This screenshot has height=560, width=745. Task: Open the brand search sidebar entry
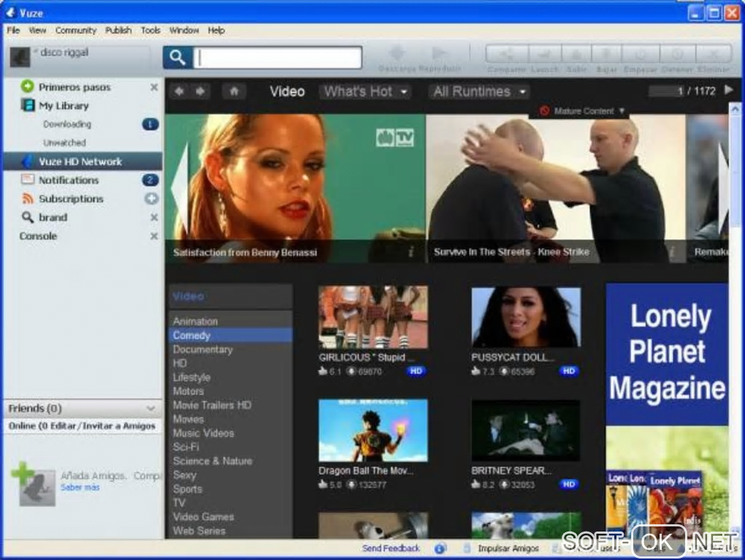pos(53,218)
